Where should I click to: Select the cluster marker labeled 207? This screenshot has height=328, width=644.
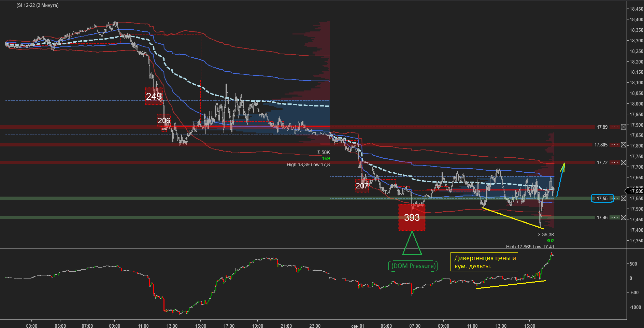tap(362, 186)
